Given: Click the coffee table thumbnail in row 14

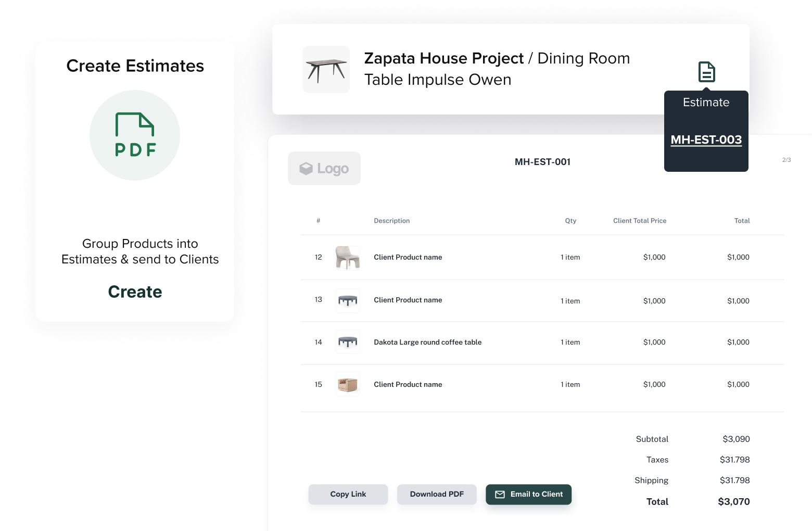Looking at the screenshot, I should pos(347,342).
